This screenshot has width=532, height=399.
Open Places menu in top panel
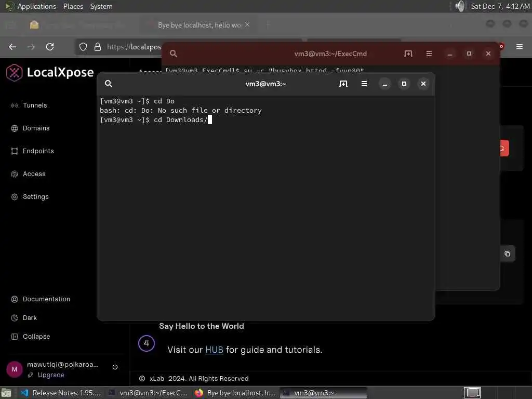pos(73,6)
